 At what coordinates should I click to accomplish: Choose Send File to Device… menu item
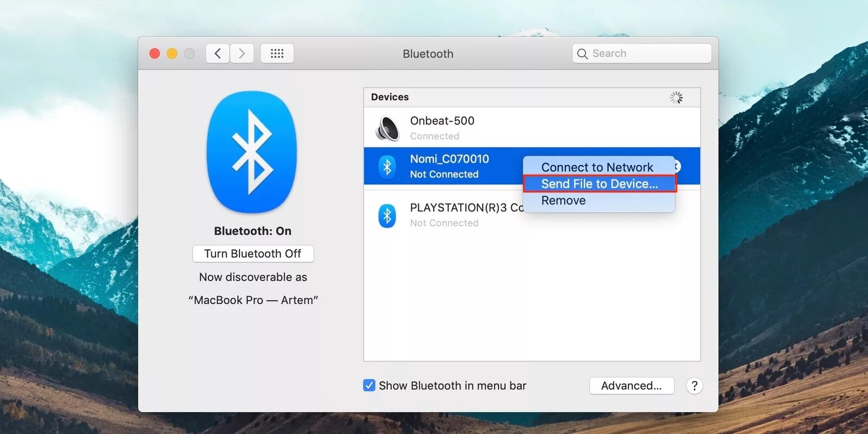(599, 183)
